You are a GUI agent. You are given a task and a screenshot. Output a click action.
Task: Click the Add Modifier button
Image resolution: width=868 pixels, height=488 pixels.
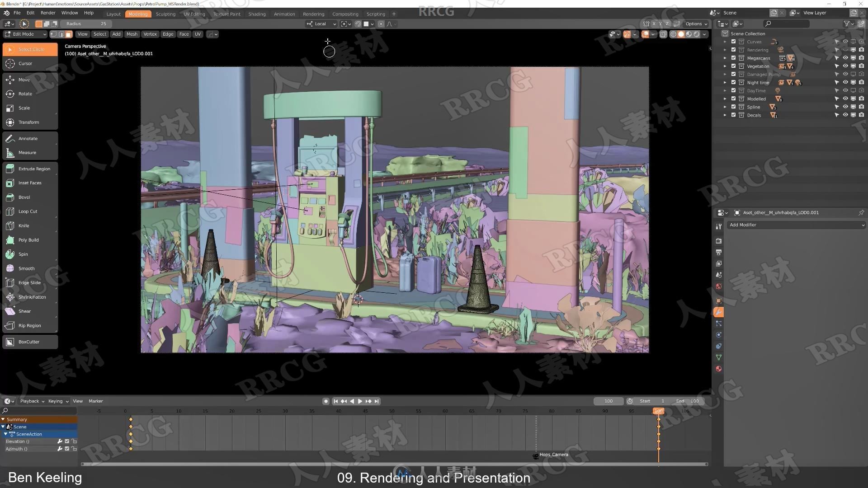(796, 225)
